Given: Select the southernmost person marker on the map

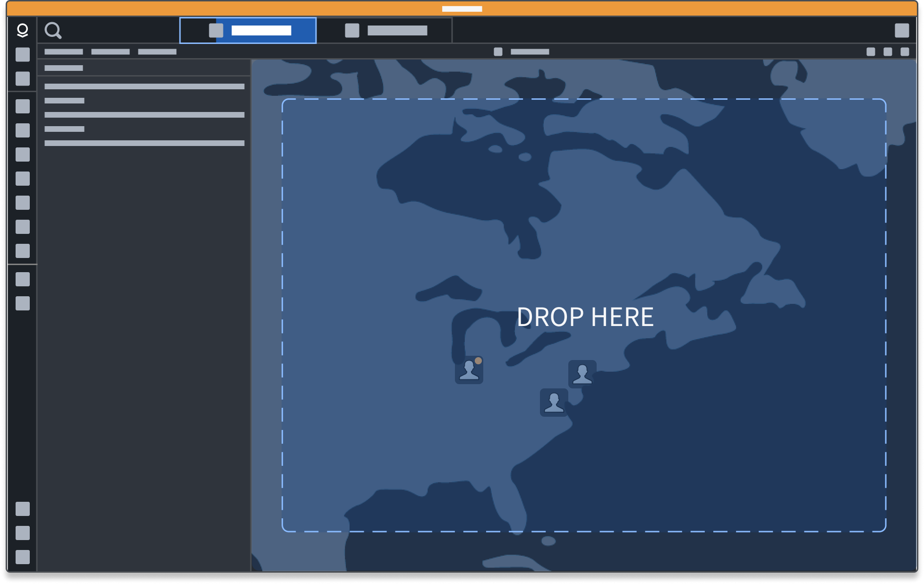Looking at the screenshot, I should [554, 403].
